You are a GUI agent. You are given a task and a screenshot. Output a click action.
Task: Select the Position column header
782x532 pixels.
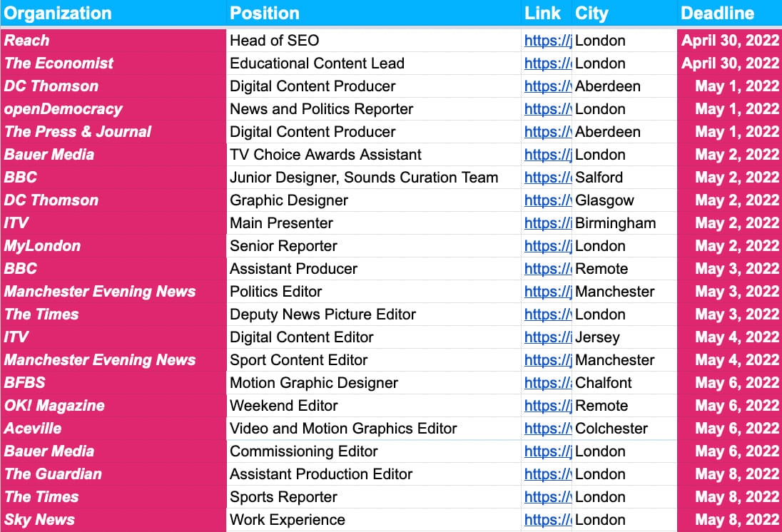[265, 13]
